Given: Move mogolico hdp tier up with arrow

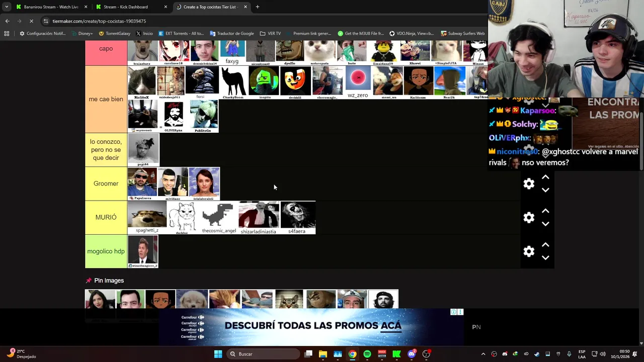Looking at the screenshot, I should coord(545,244).
